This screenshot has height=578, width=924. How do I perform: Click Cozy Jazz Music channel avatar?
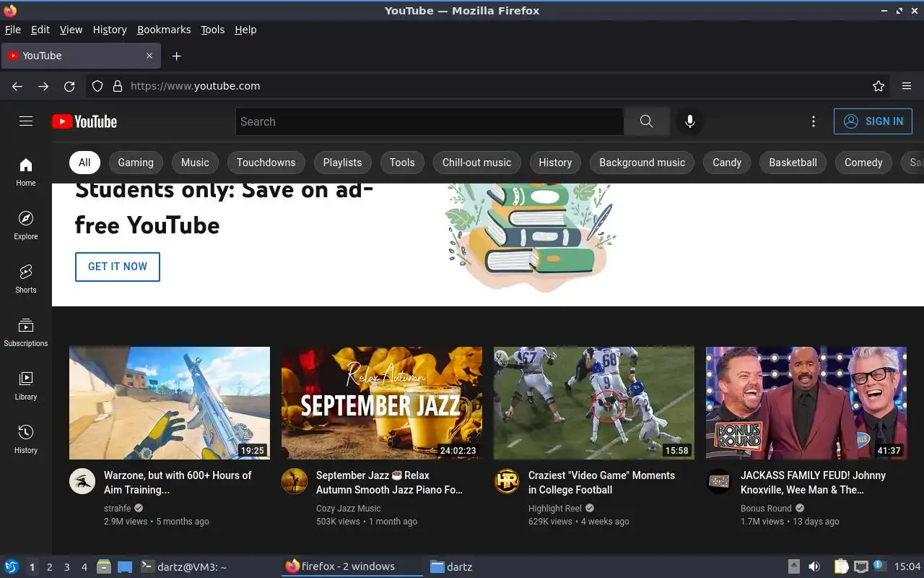click(295, 481)
